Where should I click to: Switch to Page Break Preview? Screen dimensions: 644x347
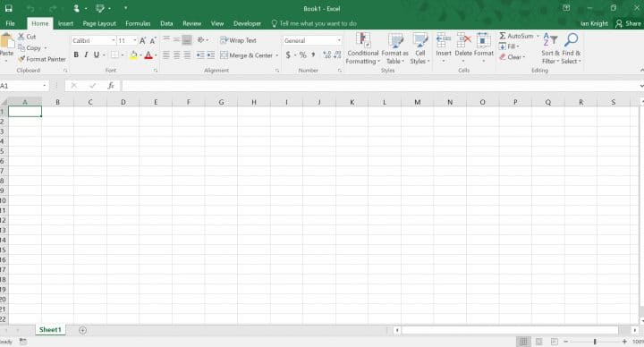(x=554, y=342)
